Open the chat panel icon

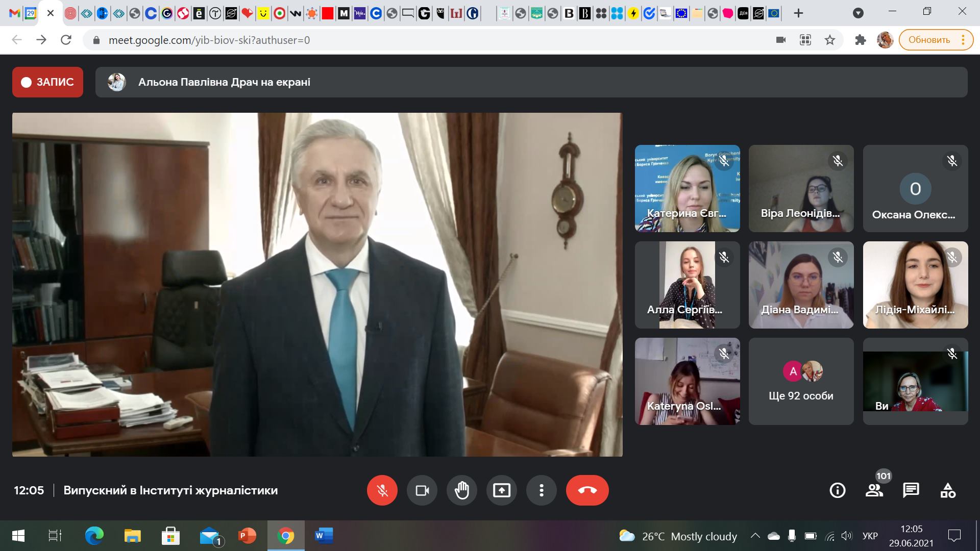coord(911,490)
